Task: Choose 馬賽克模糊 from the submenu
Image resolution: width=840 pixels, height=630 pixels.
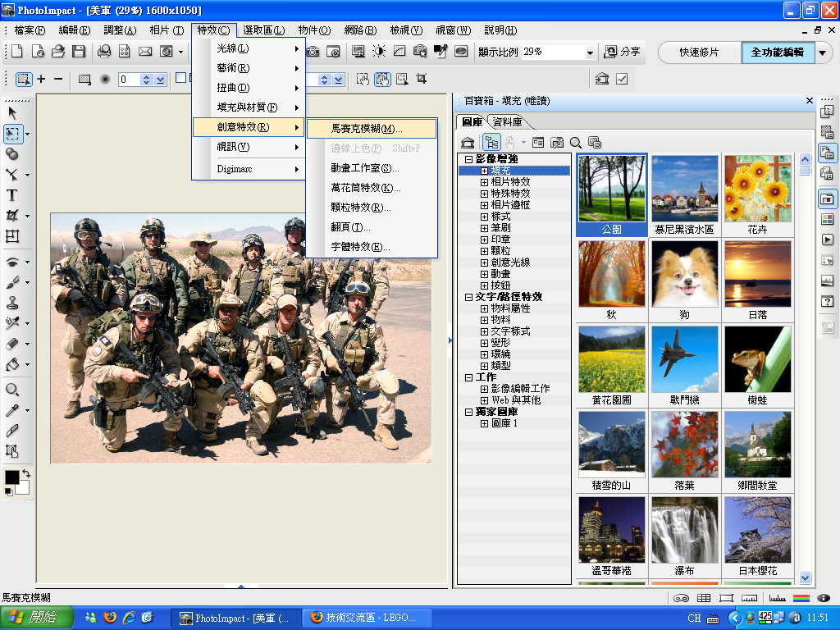Action: [x=372, y=129]
